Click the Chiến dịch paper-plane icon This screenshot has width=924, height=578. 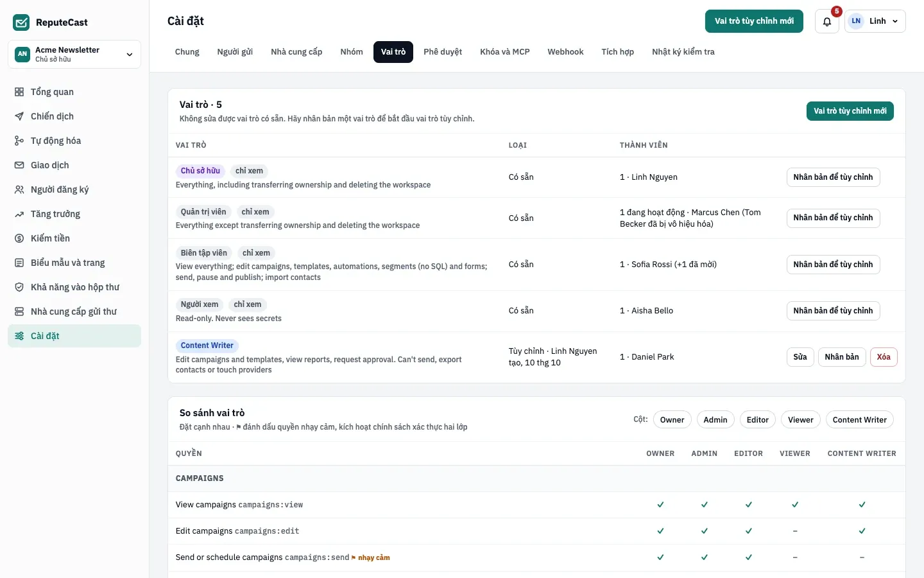pos(19,116)
